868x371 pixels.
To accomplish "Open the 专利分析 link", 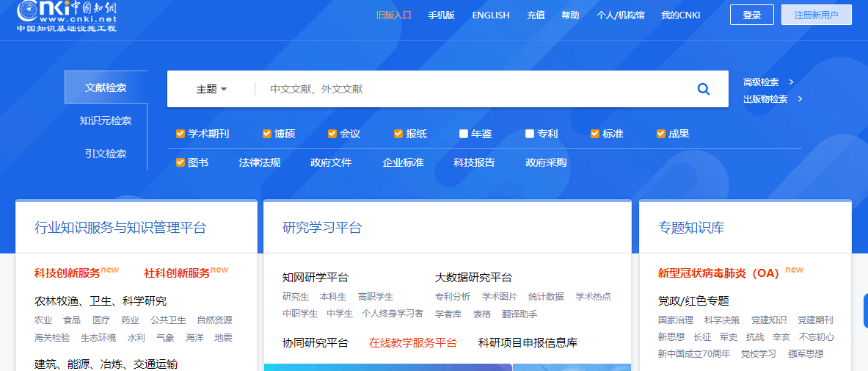I will coord(453,297).
